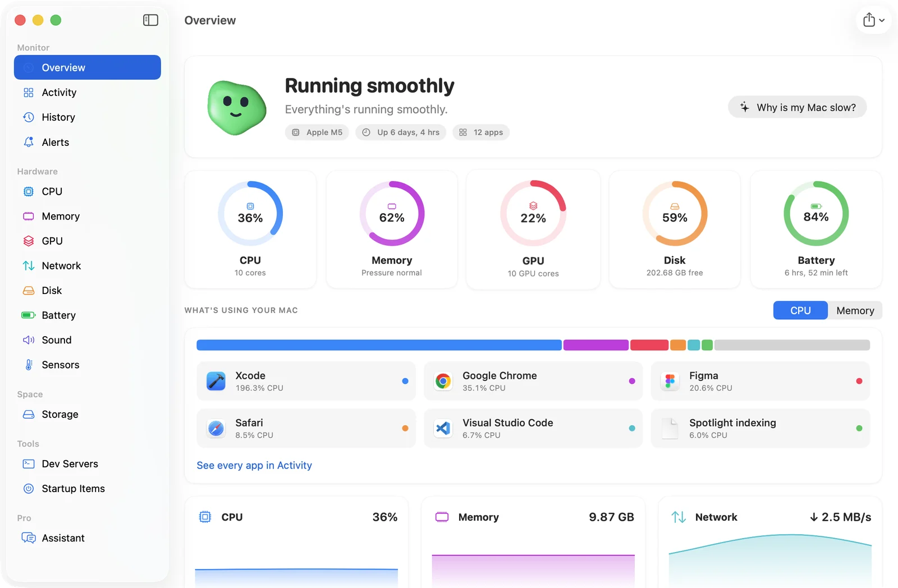Open the CPU 36% gauge card

[x=250, y=229]
